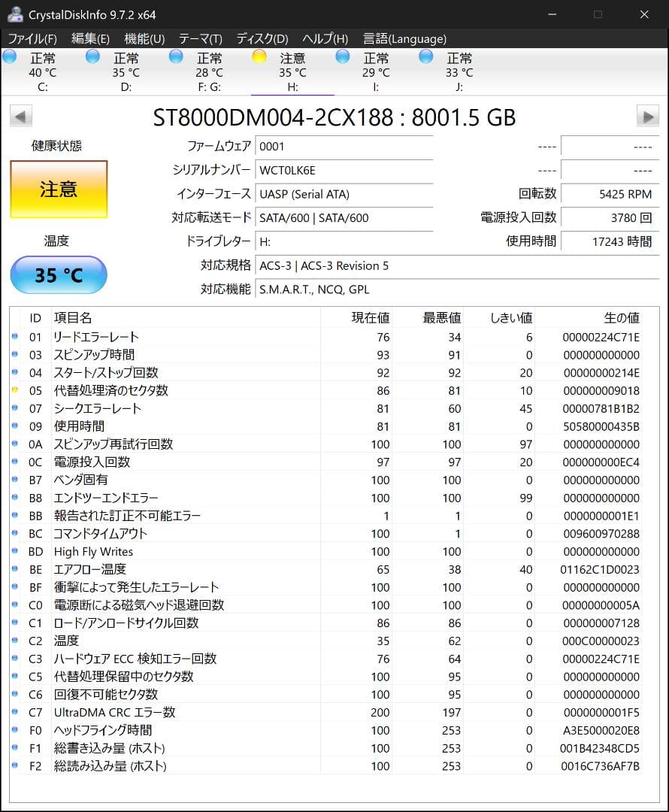This screenshot has width=669, height=812.
Task: Click the しきい値 column header
Action: 498,317
